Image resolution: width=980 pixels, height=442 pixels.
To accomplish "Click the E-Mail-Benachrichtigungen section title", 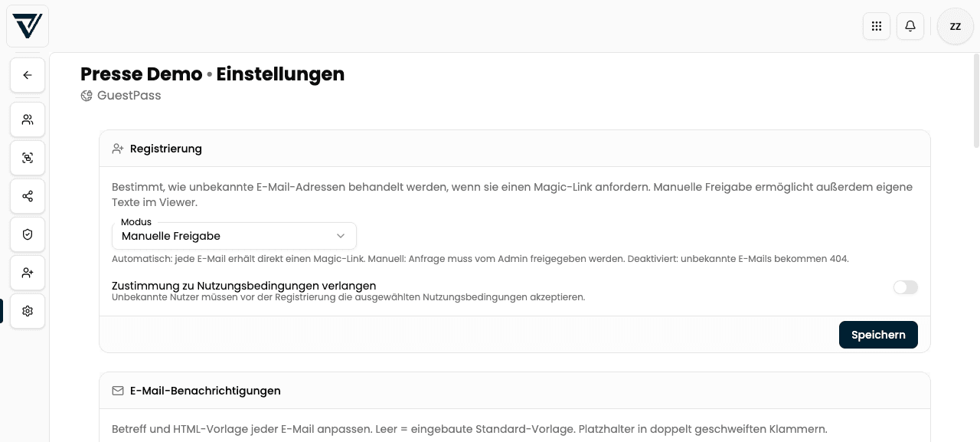I will tap(205, 391).
